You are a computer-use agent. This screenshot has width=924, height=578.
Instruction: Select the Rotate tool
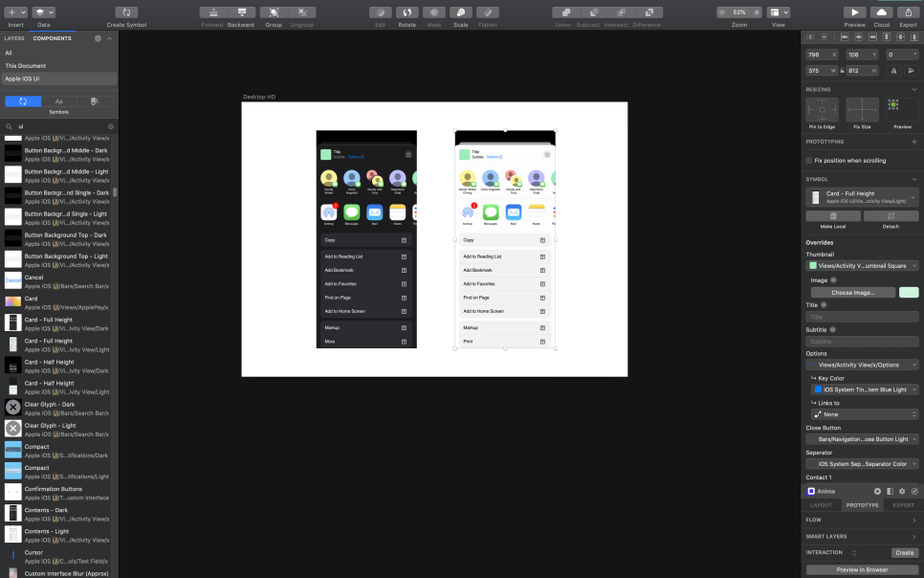pyautogui.click(x=405, y=13)
